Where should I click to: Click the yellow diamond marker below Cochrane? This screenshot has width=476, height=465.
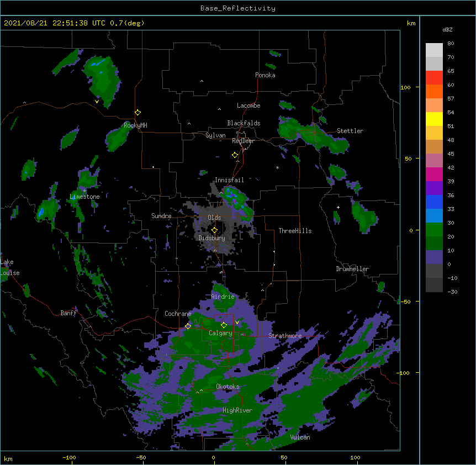pyautogui.click(x=188, y=326)
